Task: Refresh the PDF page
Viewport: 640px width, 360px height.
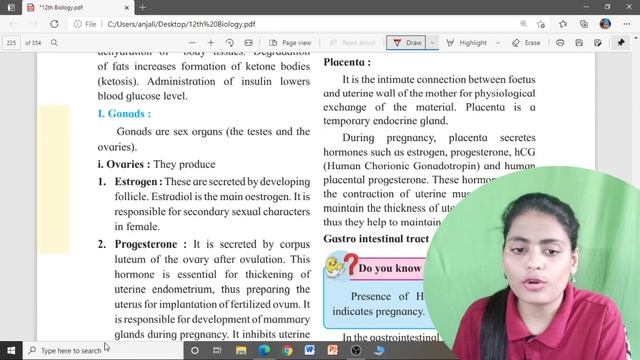Action: pos(54,24)
